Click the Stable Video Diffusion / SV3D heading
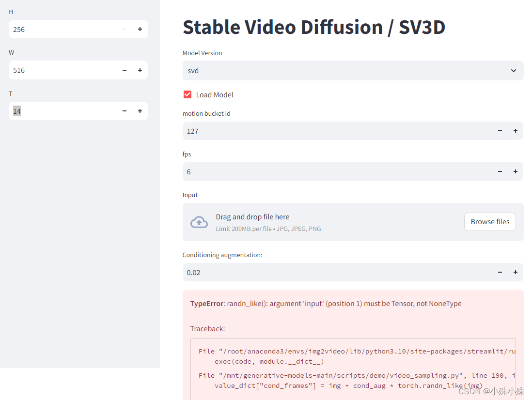The width and height of the screenshot is (532, 400). click(x=314, y=27)
